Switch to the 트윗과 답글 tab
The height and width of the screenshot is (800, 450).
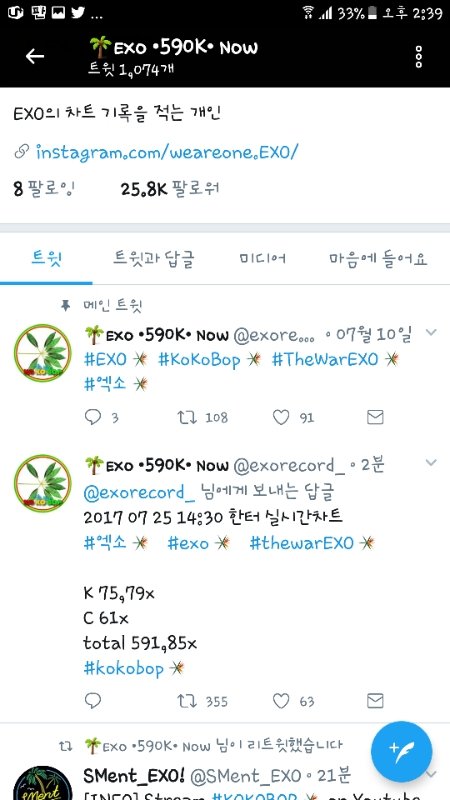pos(153,259)
